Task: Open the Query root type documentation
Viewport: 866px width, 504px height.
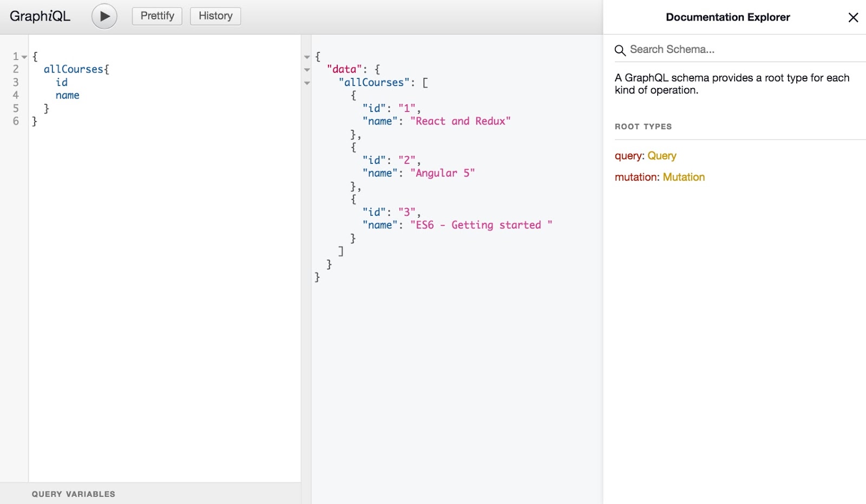Action: click(661, 155)
